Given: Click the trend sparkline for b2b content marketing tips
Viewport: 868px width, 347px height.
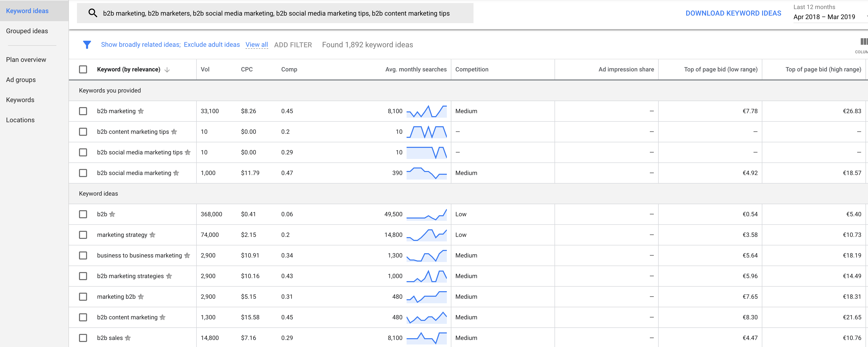Looking at the screenshot, I should tap(427, 132).
